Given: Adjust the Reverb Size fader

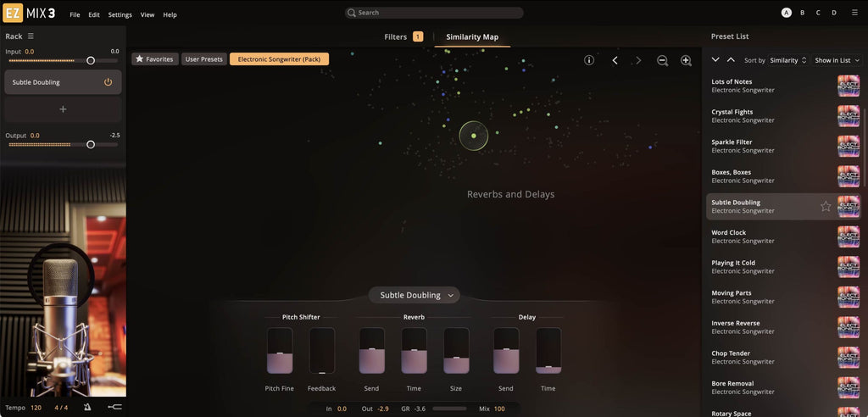Looking at the screenshot, I should coord(455,351).
